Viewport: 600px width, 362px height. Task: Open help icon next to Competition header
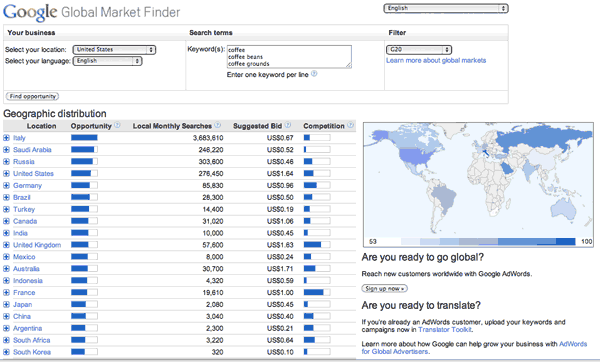click(x=350, y=125)
